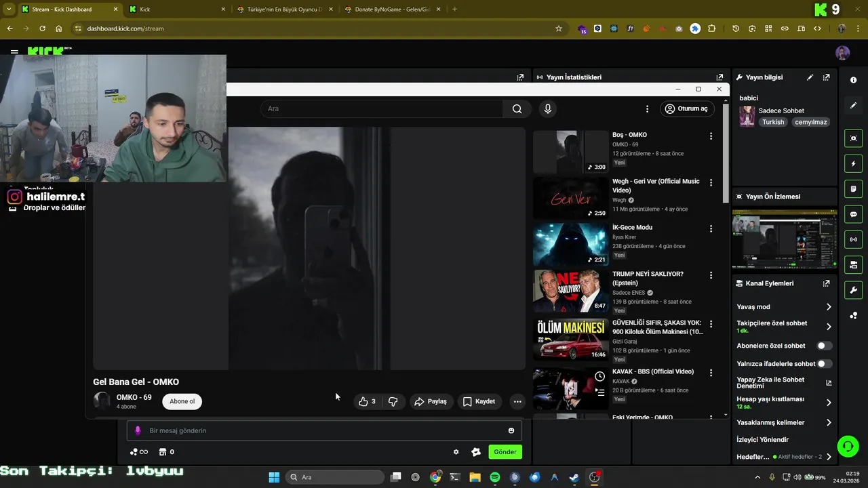Click the lightning bolt sidebar icon
Viewport: 868px width, 488px height.
click(x=853, y=163)
